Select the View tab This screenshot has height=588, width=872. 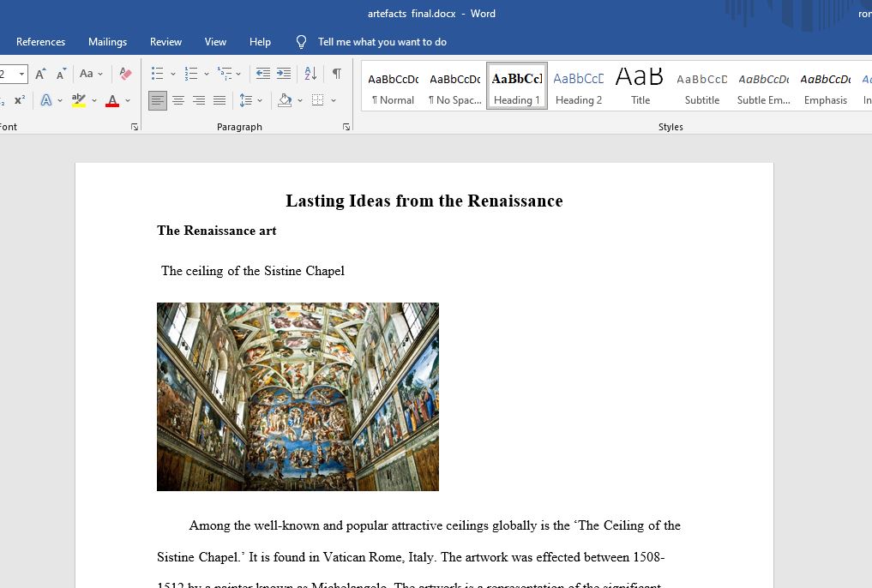[x=215, y=42]
